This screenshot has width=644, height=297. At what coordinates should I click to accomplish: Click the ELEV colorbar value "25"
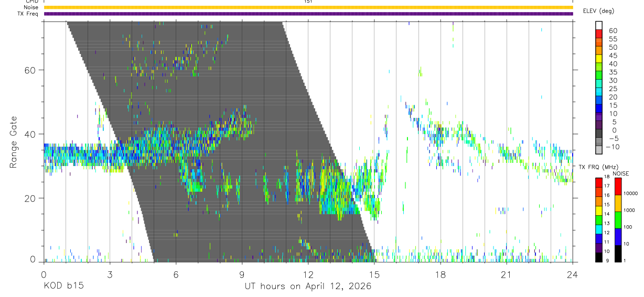612,89
